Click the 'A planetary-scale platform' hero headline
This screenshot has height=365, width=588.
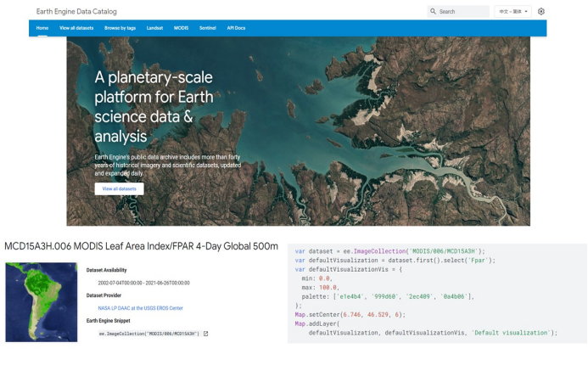pyautogui.click(x=154, y=107)
